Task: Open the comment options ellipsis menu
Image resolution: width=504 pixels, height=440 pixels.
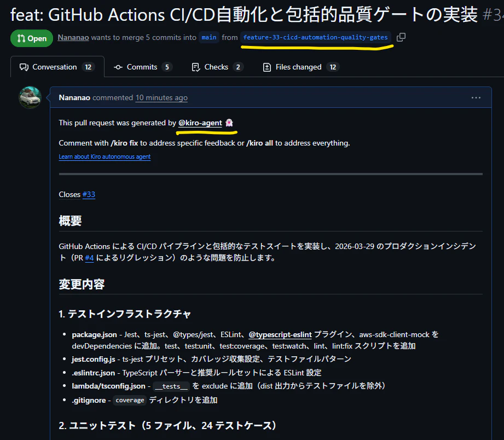Action: click(476, 98)
